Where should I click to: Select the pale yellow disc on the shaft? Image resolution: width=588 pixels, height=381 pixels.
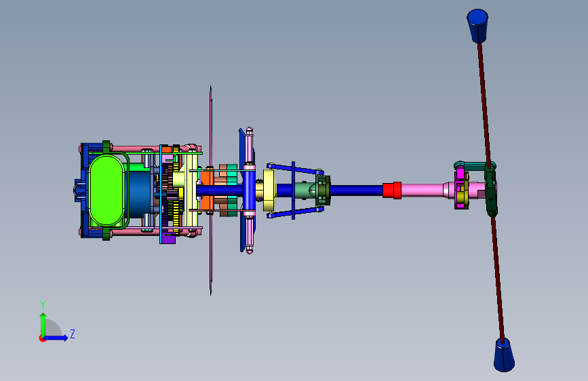pyautogui.click(x=269, y=190)
